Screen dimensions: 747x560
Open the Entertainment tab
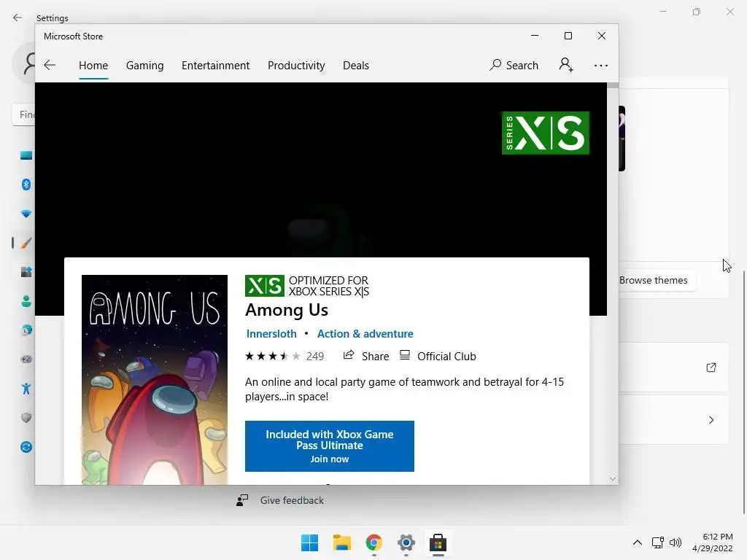coord(215,66)
